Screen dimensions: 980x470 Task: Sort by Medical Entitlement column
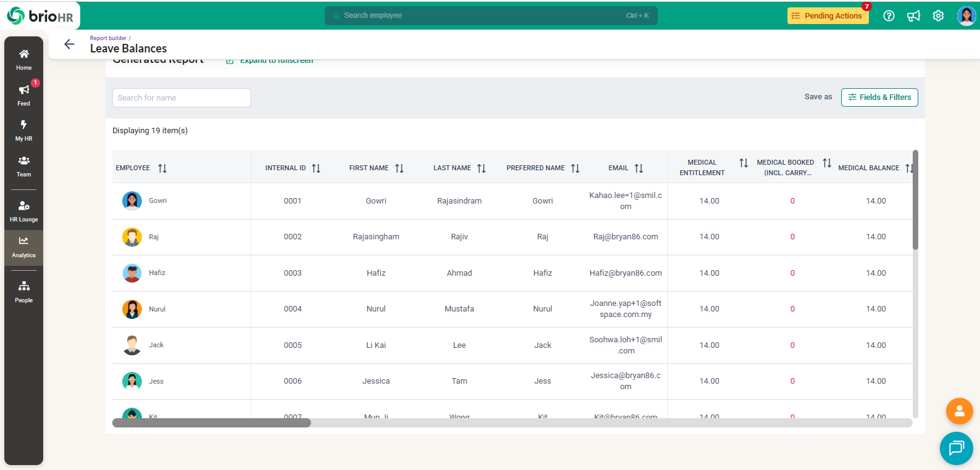click(744, 163)
